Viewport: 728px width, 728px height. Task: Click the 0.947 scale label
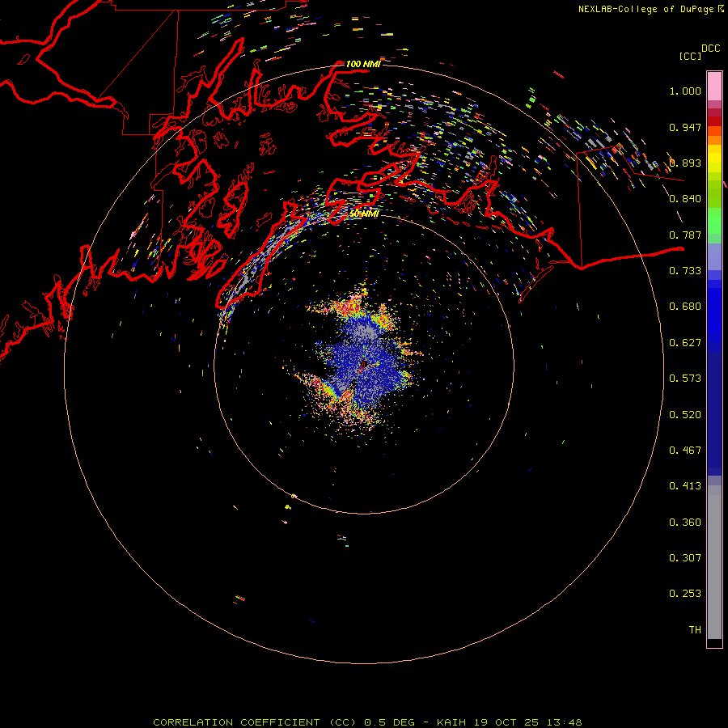pos(685,127)
